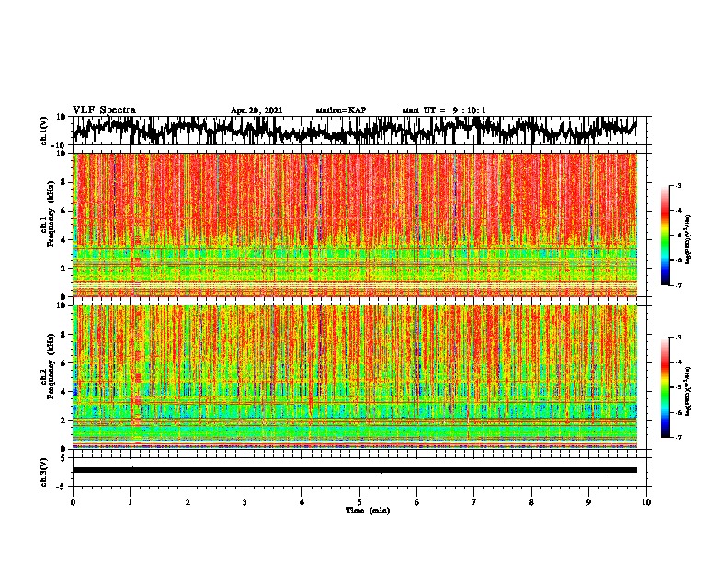This screenshot has width=728, height=563.
Task: Click the ch.1 frequency tick "8"
Action: coord(63,182)
